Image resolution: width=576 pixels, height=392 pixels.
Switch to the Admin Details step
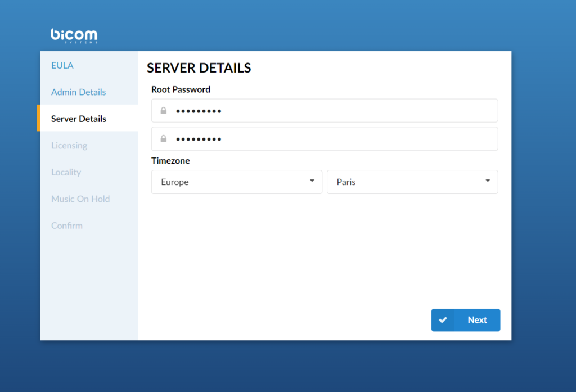pos(78,92)
